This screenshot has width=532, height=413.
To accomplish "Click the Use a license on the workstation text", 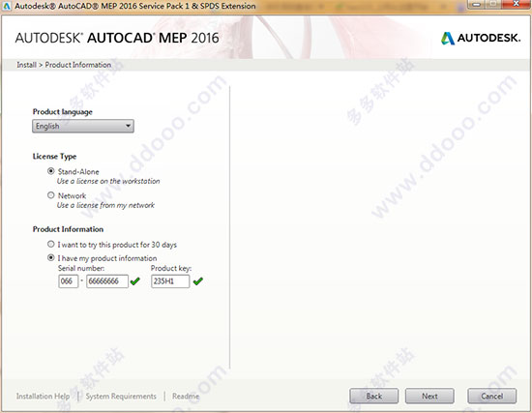I will pos(108,181).
